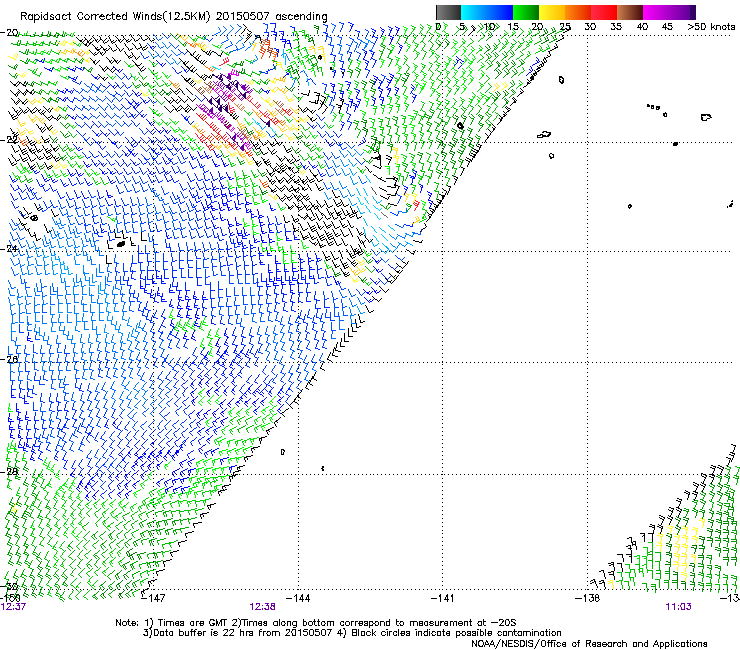
Task: Click the '30' legend scale number
Action: pos(590,26)
